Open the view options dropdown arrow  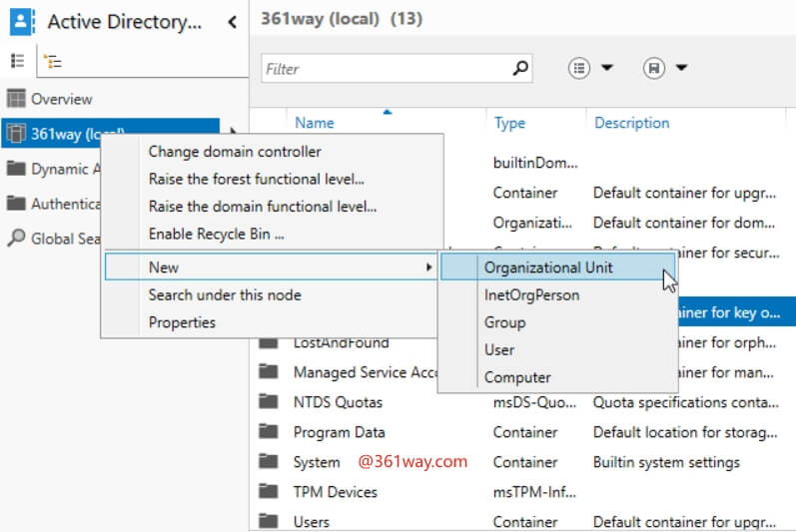607,68
